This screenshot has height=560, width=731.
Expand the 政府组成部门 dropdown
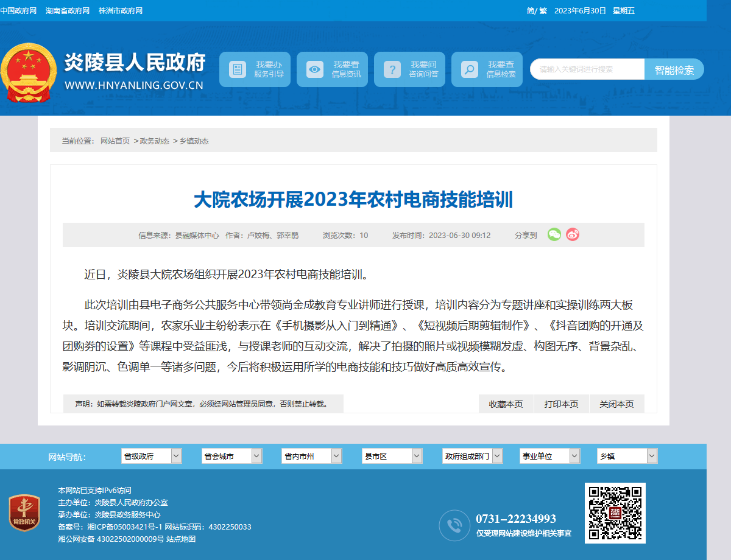tap(473, 456)
